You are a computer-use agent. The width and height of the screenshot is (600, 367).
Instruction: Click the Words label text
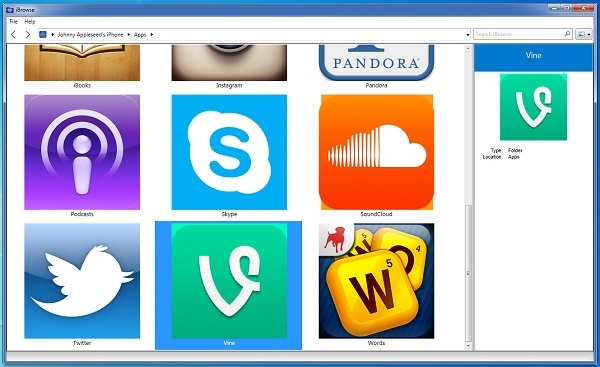[376, 343]
